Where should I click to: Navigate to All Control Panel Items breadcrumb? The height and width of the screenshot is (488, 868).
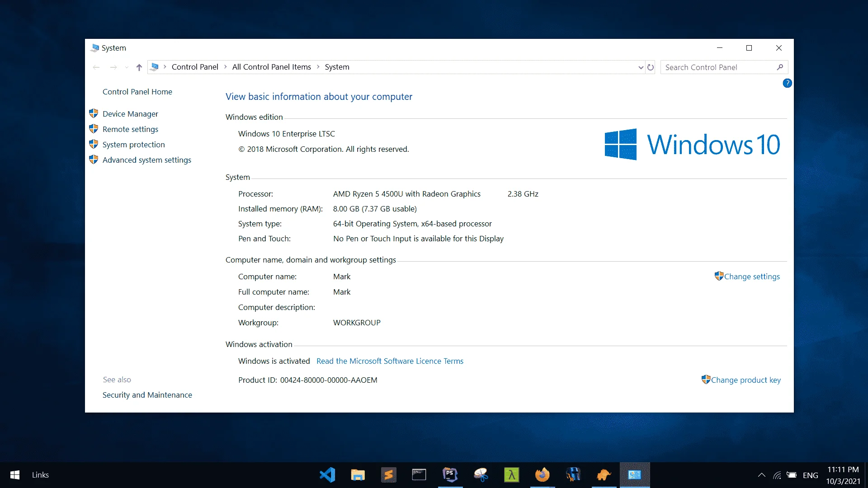(272, 67)
